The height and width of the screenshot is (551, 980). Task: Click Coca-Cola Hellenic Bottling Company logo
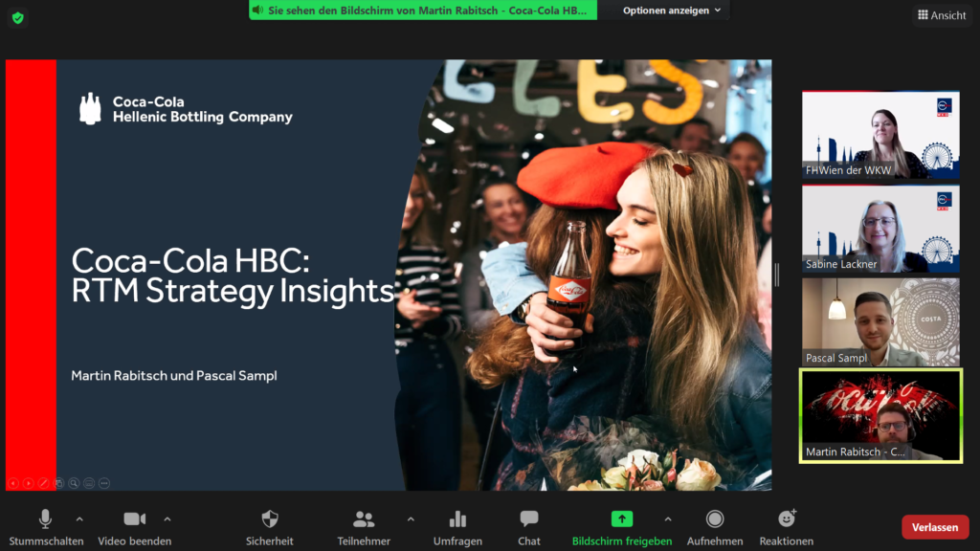tap(186, 109)
